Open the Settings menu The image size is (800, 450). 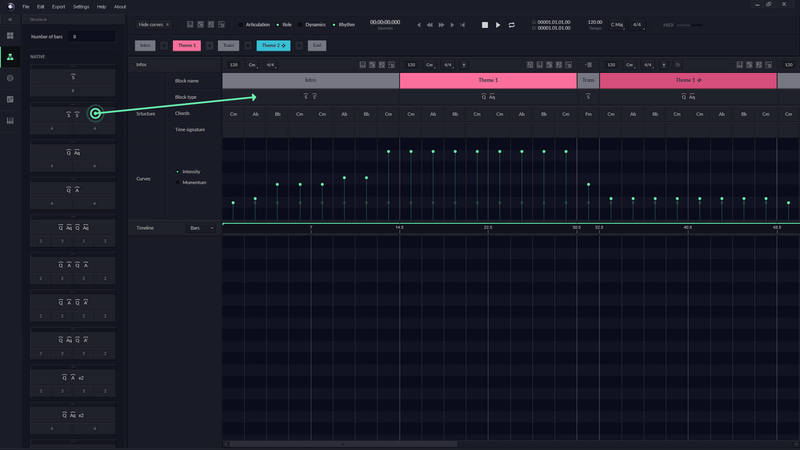[x=81, y=7]
